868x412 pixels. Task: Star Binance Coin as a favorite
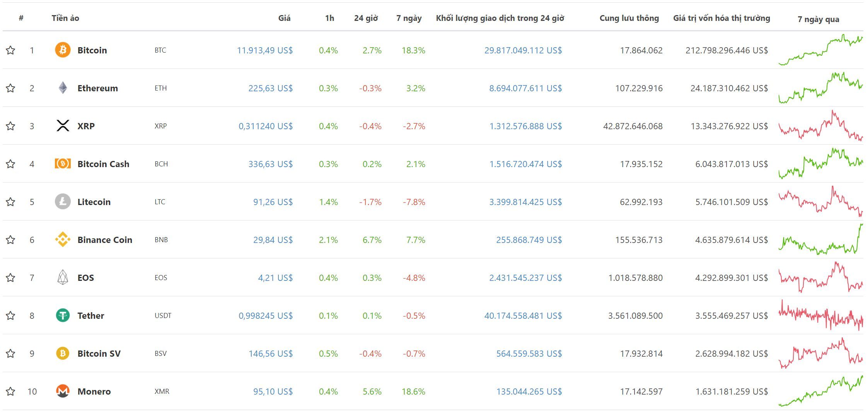click(x=10, y=239)
